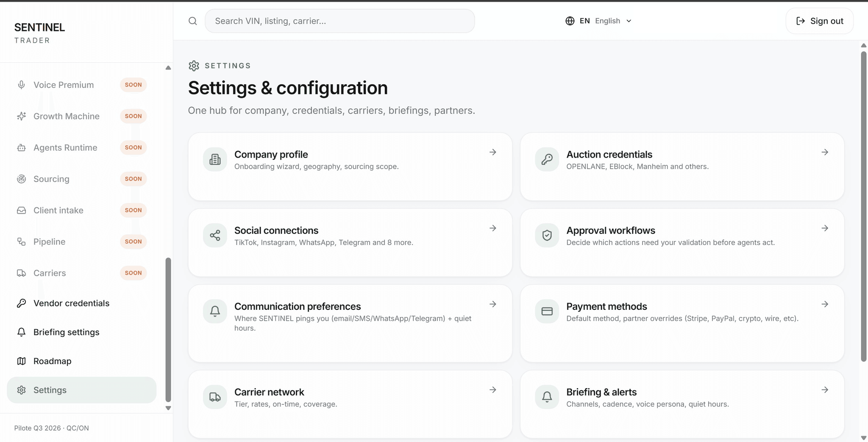This screenshot has width=868, height=442.
Task: Open the English language dropdown chevron
Action: coord(629,21)
